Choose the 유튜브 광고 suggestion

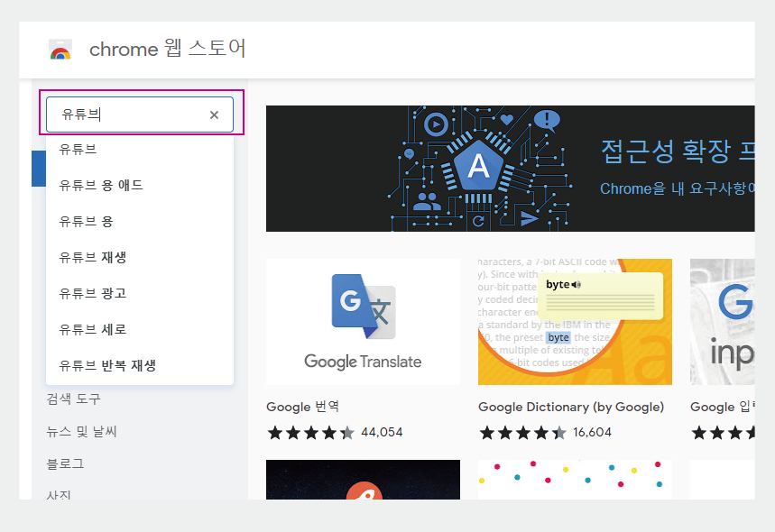(x=140, y=293)
